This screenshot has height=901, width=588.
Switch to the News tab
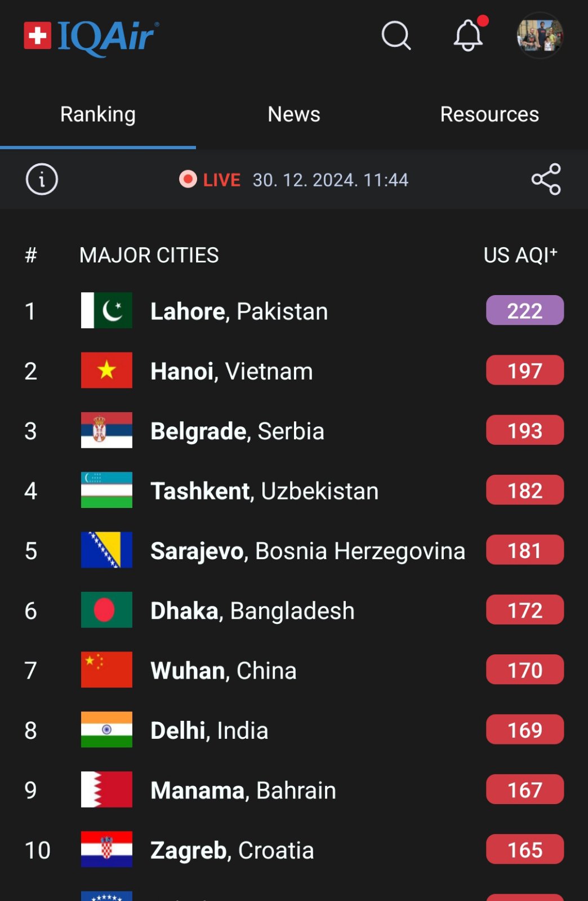point(293,114)
